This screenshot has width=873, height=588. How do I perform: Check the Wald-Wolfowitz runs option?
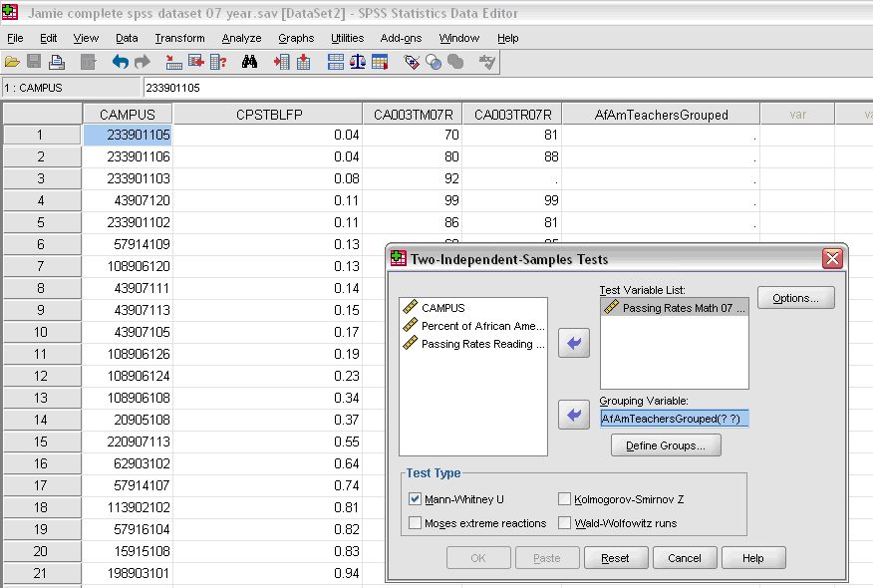[565, 522]
